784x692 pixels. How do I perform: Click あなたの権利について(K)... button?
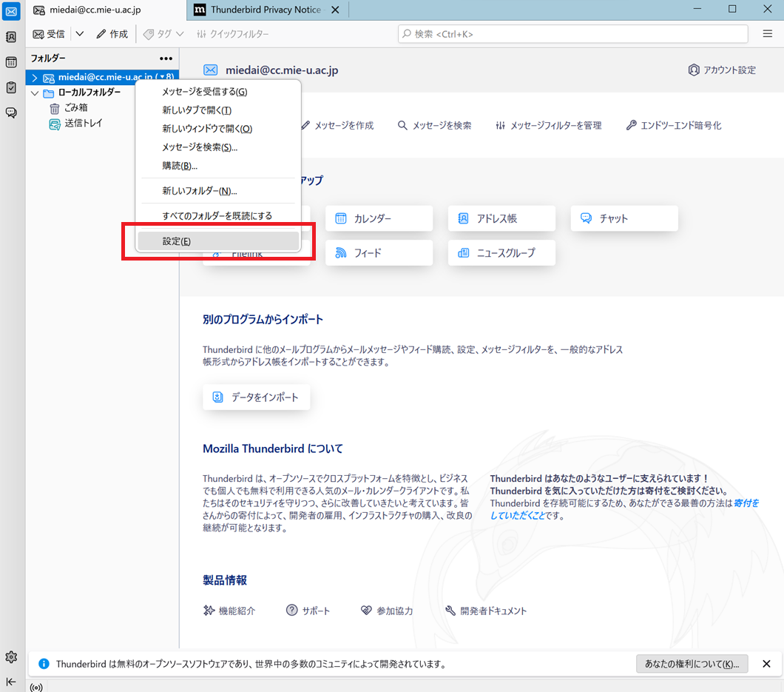(x=692, y=664)
